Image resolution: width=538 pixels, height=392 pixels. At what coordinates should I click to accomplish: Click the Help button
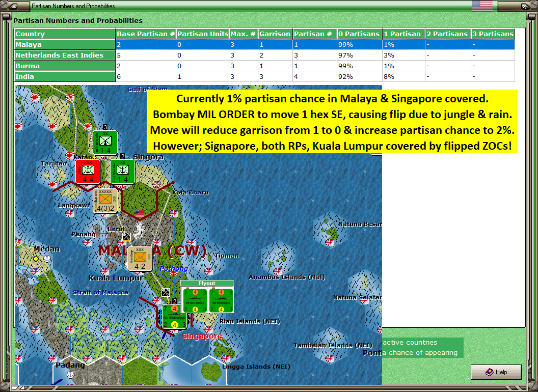496,372
